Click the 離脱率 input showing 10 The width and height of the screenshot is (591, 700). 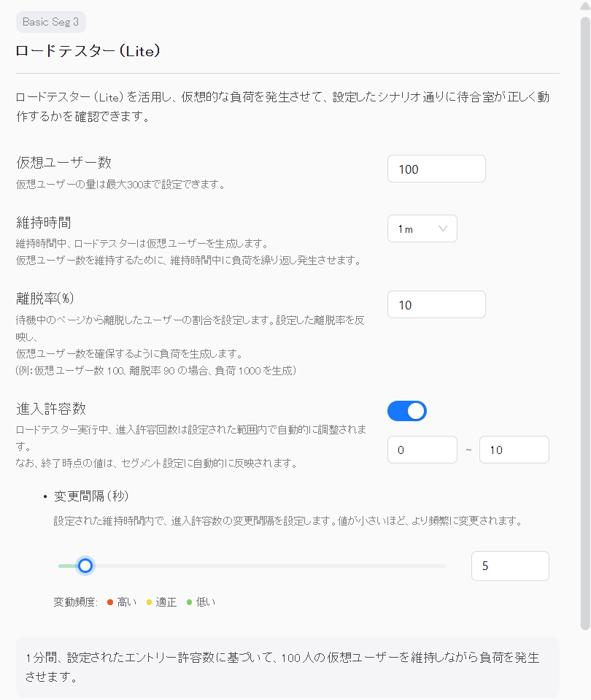coord(436,304)
